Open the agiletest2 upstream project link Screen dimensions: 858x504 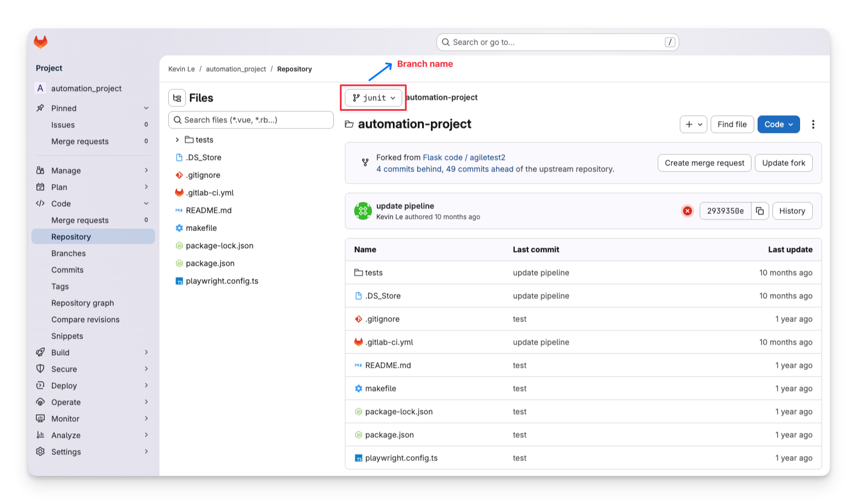[488, 157]
